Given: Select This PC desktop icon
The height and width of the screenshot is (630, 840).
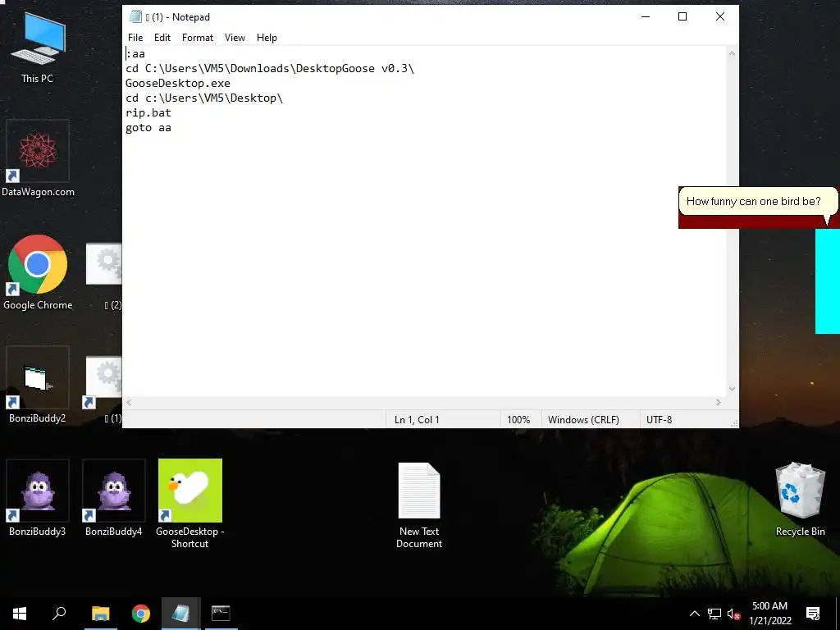Looking at the screenshot, I should click(38, 47).
